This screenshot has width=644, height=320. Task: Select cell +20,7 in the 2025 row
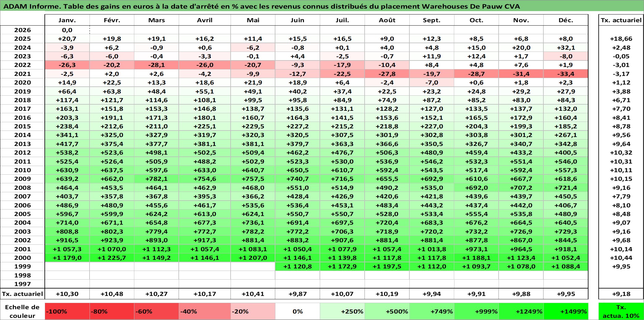(67, 39)
